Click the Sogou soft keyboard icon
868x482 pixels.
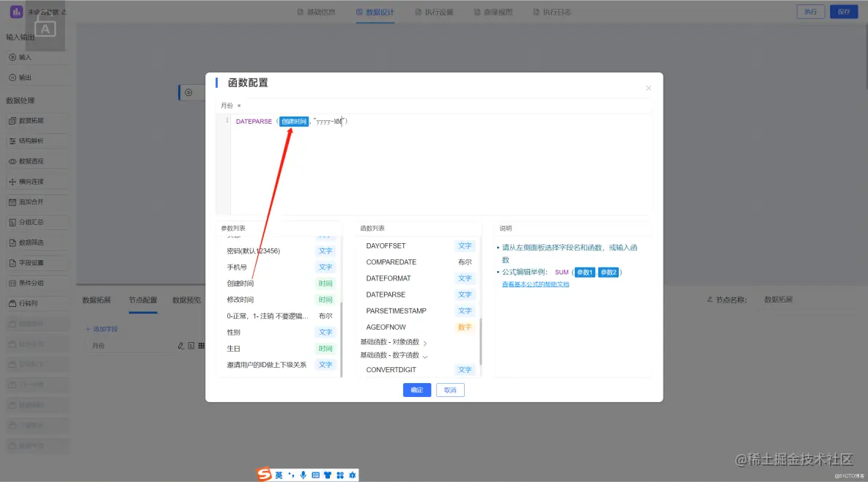(315, 475)
